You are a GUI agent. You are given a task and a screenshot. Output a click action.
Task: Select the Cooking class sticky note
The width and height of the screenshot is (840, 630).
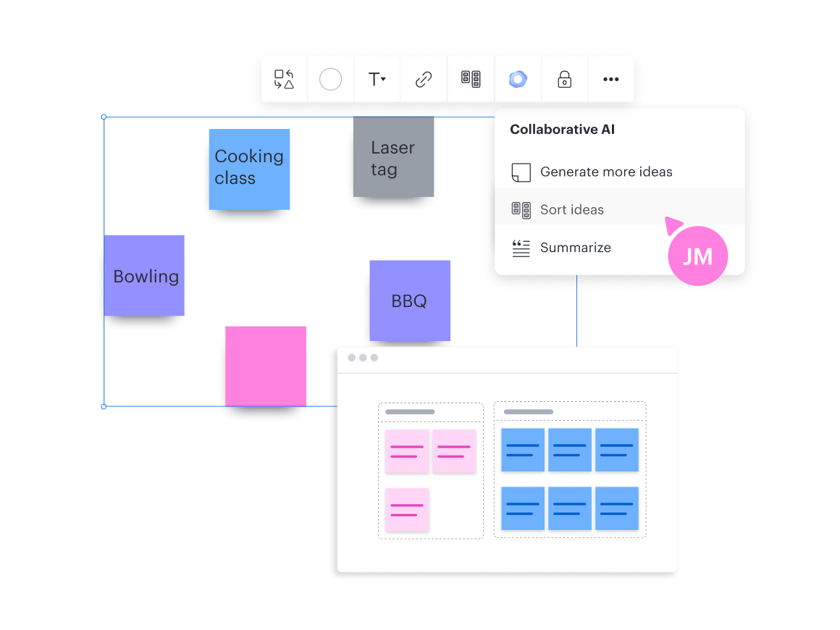tap(249, 169)
